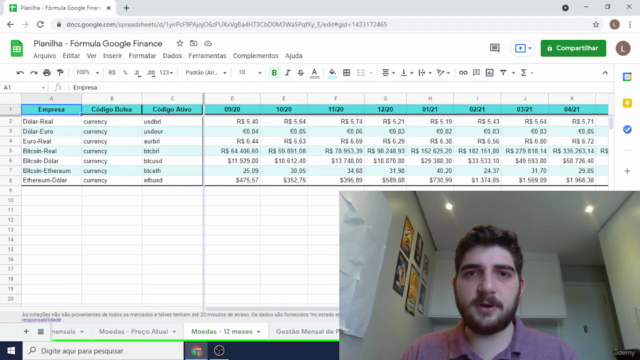Insert a comment icon
Image resolution: width=640 pixels, height=360 pixels.
(x=476, y=73)
